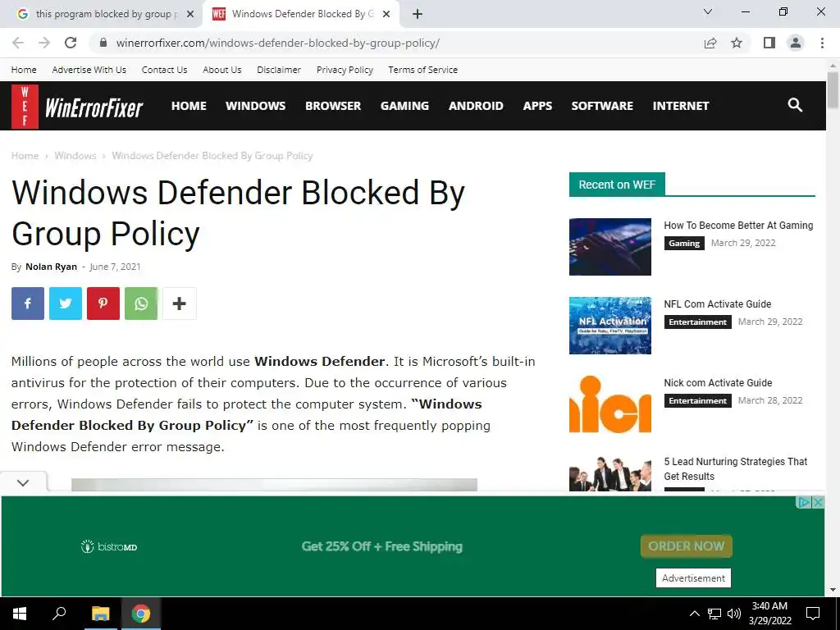The image size is (840, 630).
Task: Open the Windows Start menu
Action: 20,614
